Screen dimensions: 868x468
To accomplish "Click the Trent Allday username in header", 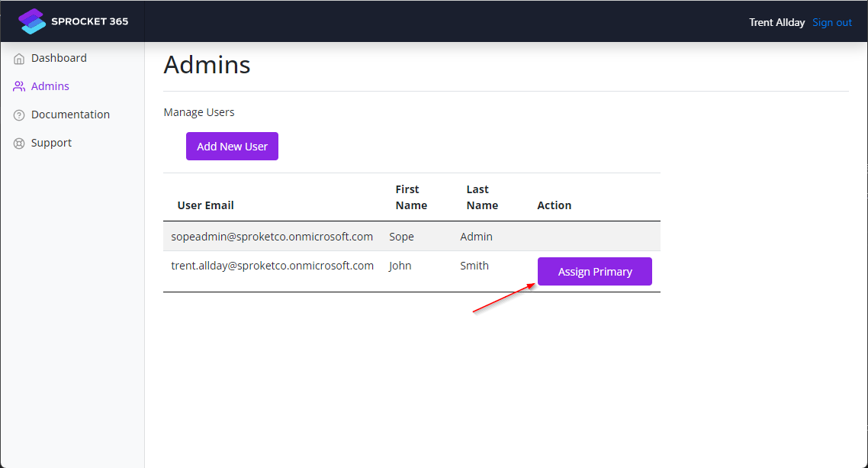I will point(776,22).
